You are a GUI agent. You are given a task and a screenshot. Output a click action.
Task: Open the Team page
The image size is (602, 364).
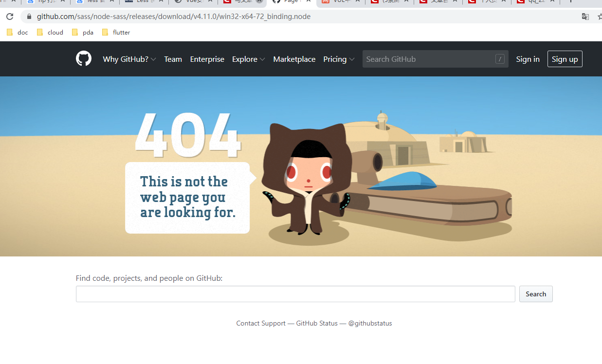click(173, 59)
